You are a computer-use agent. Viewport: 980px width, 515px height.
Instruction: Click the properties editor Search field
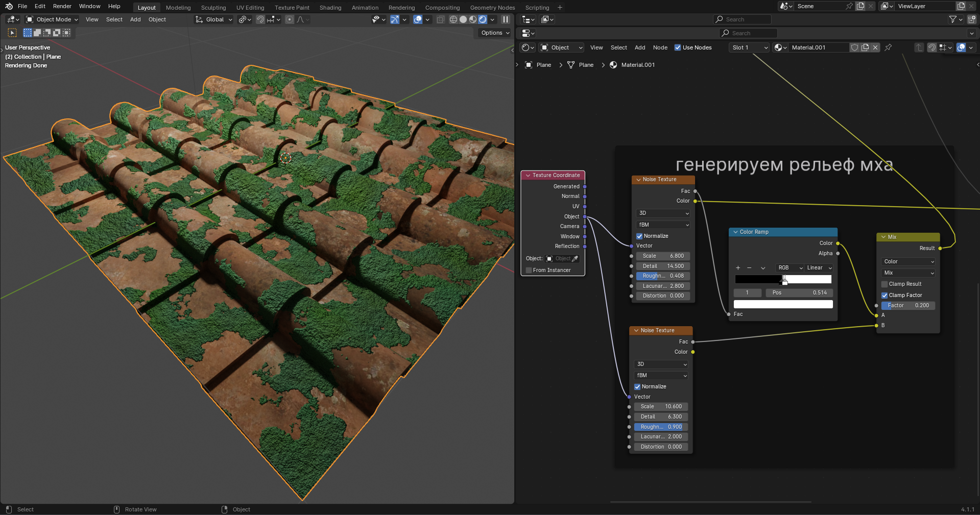pos(749,33)
